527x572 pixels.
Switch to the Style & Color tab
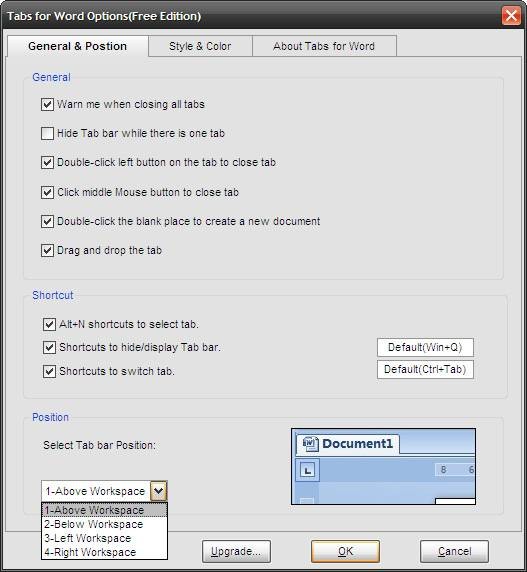(200, 46)
